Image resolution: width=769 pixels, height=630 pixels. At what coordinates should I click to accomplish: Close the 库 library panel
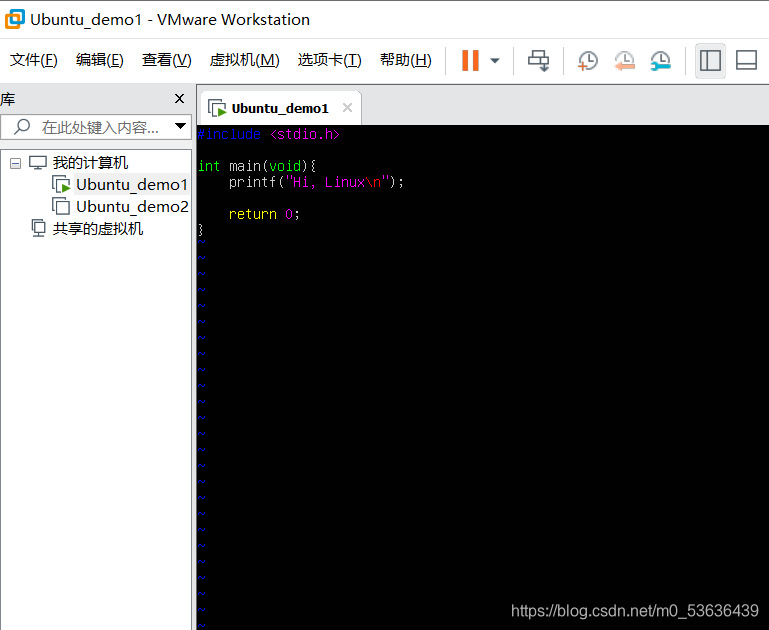[179, 99]
